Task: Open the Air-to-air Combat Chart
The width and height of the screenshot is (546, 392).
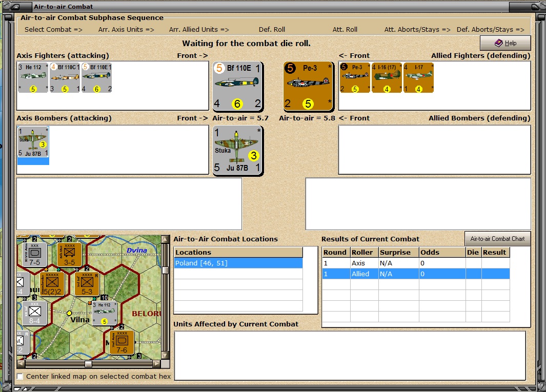Action: click(x=498, y=239)
